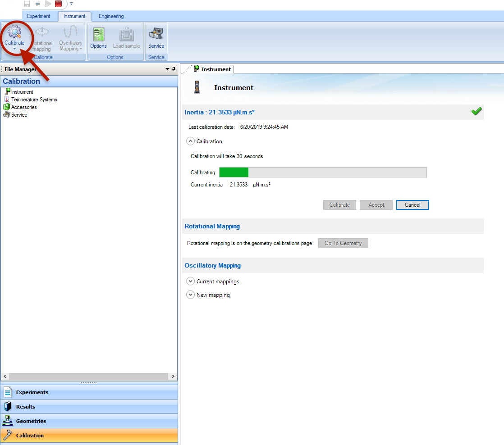Open the Geometries navigation pane
504x445 pixels.
(89, 421)
